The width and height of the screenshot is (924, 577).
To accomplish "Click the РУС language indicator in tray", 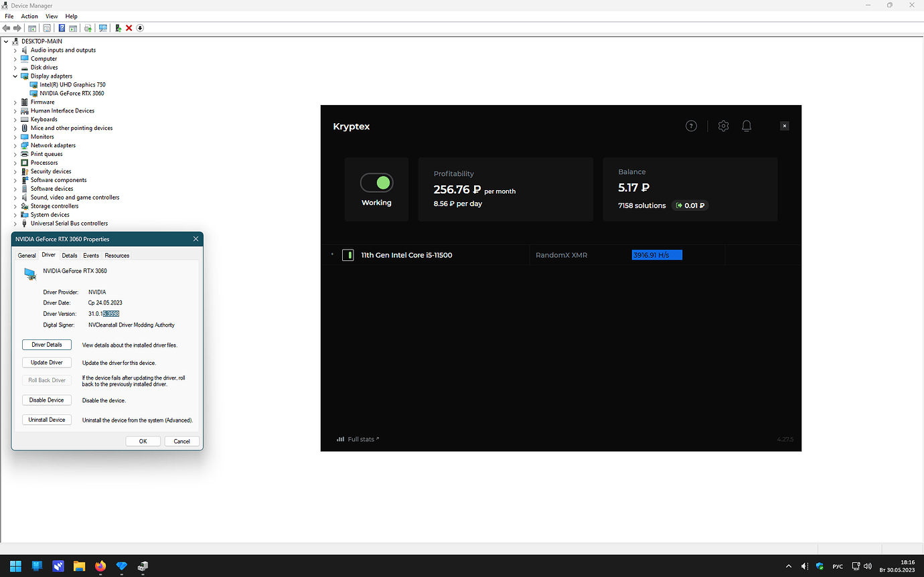I will tap(838, 566).
